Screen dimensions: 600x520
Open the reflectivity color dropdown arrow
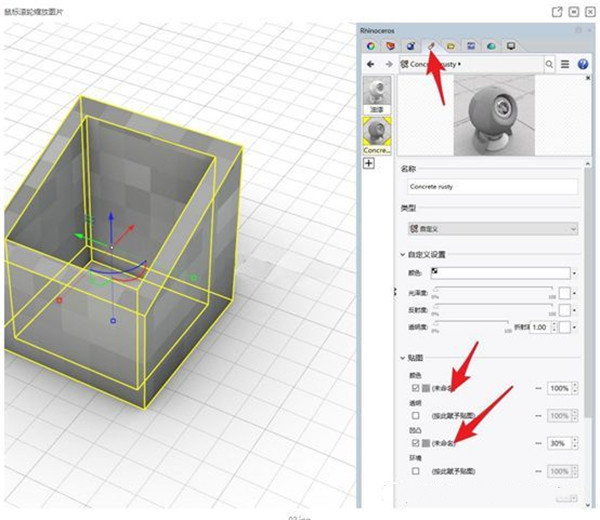pos(574,310)
